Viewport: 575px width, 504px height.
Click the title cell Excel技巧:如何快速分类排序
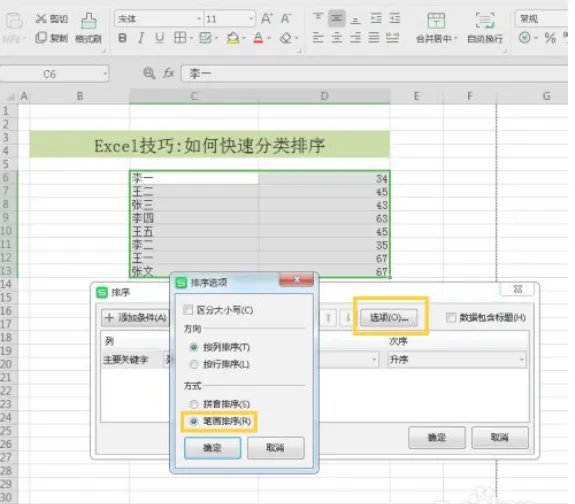click(x=210, y=145)
